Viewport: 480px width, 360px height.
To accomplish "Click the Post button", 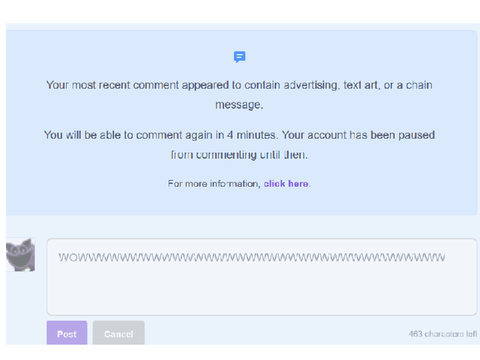I will point(67,333).
